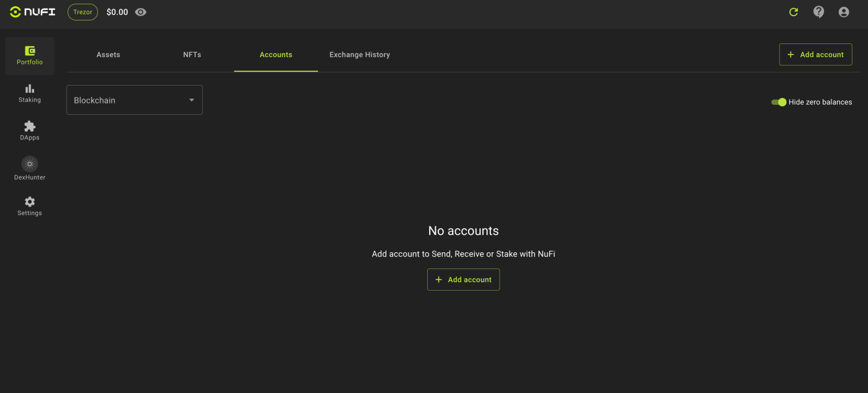
Task: Open the user profile icon
Action: (844, 12)
